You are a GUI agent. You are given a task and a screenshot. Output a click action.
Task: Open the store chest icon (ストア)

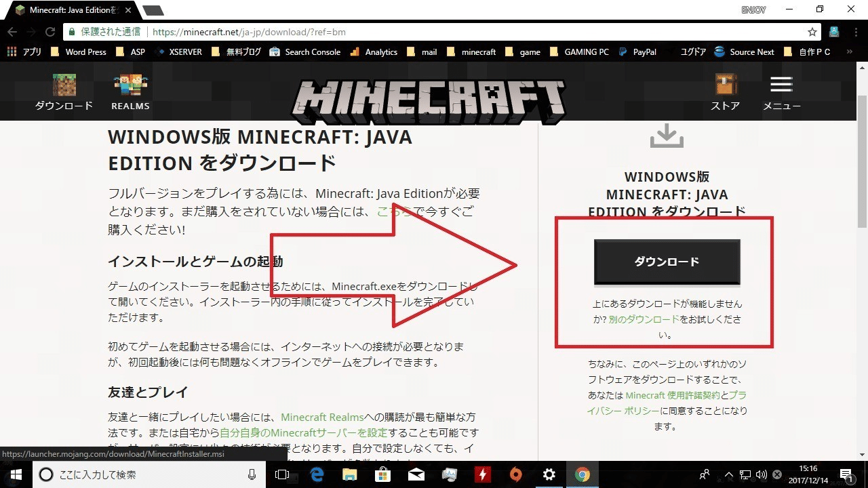(726, 85)
